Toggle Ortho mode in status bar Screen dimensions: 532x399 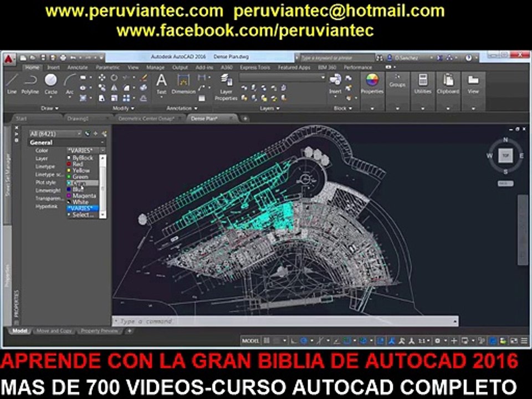click(x=294, y=341)
